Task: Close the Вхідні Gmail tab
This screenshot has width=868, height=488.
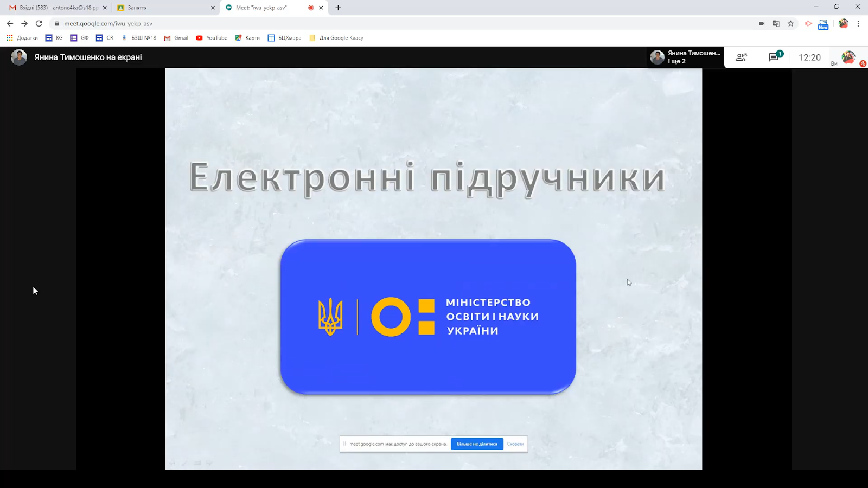Action: (x=105, y=8)
